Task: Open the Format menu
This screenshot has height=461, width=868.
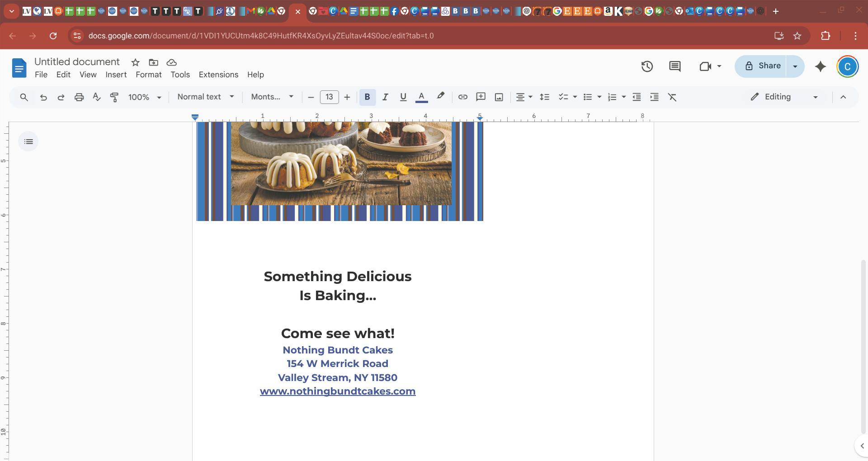Action: pos(149,75)
